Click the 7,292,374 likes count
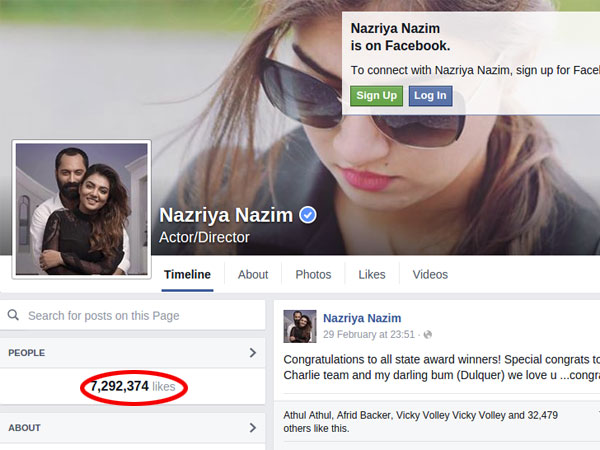Image resolution: width=600 pixels, height=450 pixels. point(133,386)
